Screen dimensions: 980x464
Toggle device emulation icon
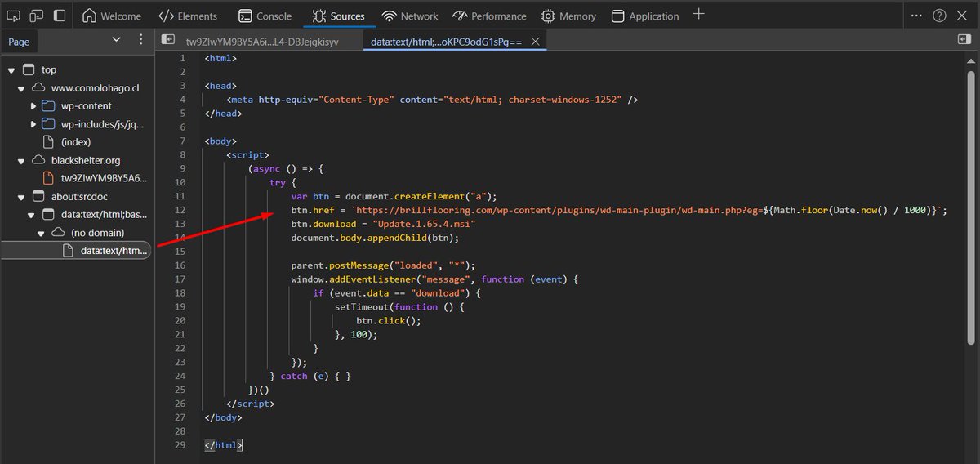[37, 16]
